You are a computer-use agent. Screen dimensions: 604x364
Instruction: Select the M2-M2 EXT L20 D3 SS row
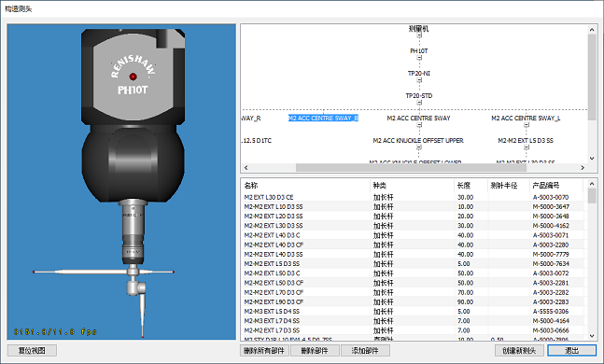[413, 217]
